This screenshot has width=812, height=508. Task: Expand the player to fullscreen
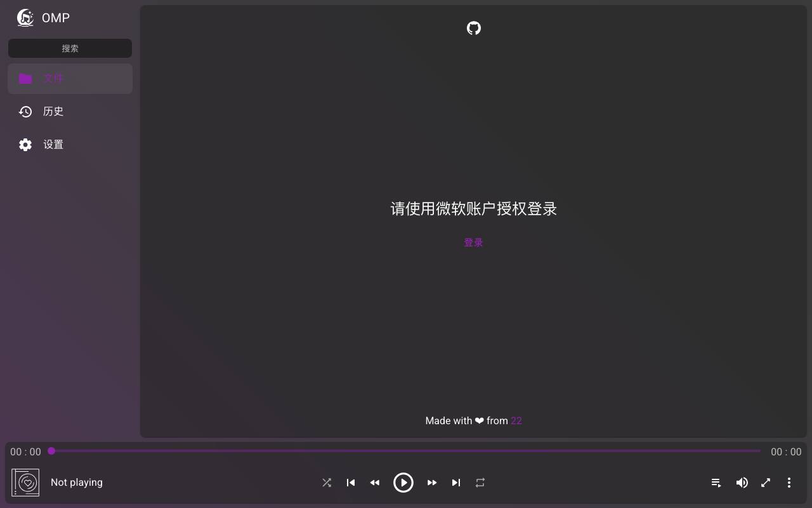[x=766, y=483]
